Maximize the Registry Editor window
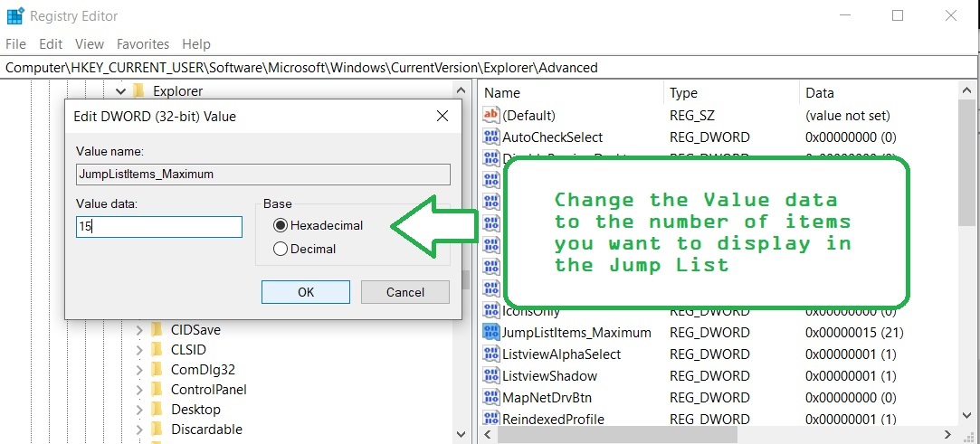This screenshot has height=444, width=980. [x=898, y=15]
